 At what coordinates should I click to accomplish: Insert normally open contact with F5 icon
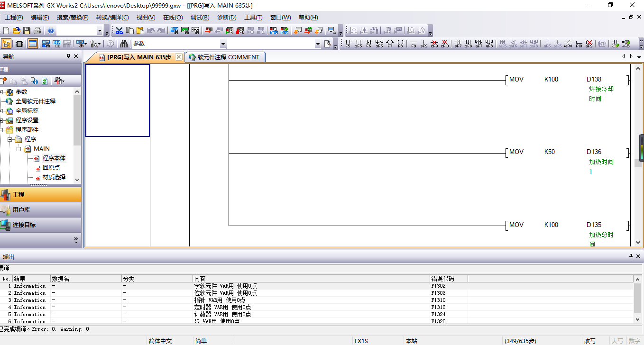coord(348,44)
